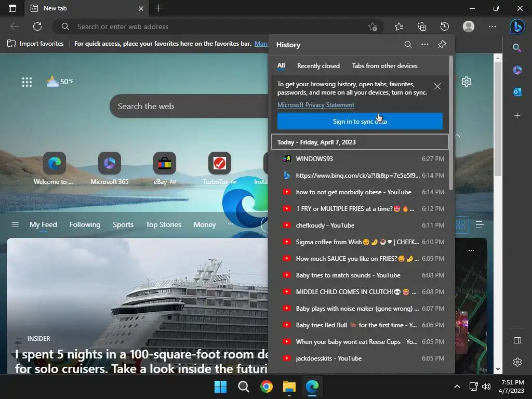Screen dimensions: 532x399
Task: Toggle the sidebar hide button
Action: (517, 340)
